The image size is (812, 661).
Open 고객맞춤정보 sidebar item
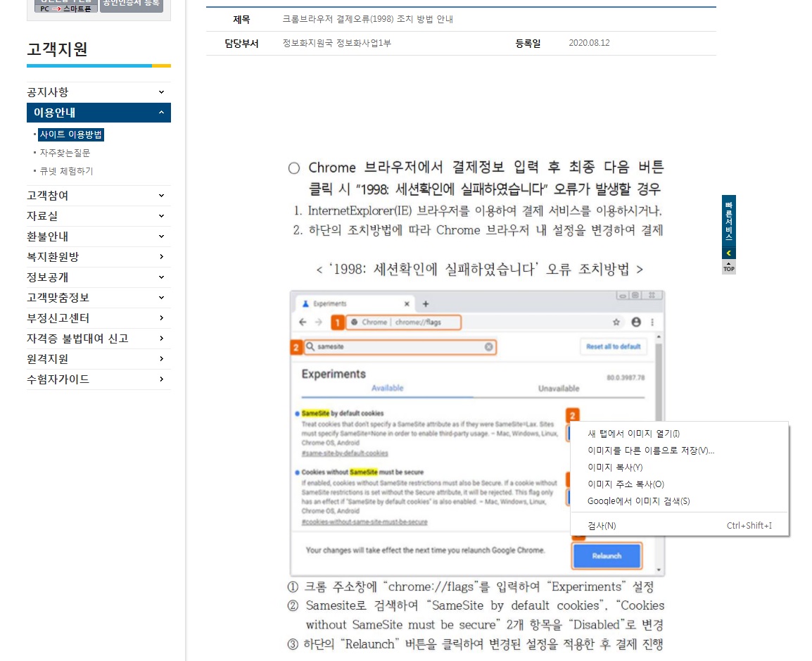coord(58,298)
